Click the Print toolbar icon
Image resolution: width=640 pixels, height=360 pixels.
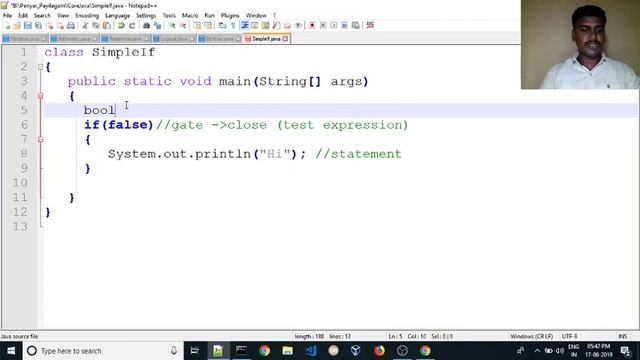tap(71, 25)
